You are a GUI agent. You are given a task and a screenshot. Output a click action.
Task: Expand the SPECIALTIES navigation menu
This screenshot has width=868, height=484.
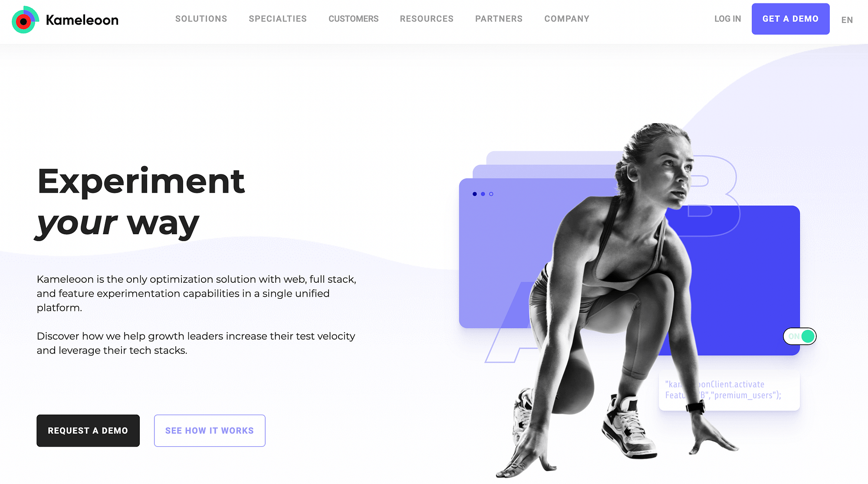[278, 19]
